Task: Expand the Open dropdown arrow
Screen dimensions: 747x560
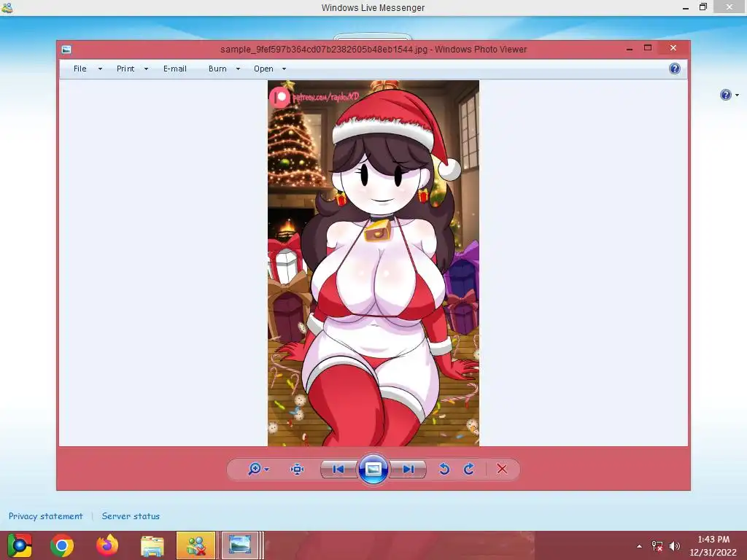Action: [x=285, y=69]
